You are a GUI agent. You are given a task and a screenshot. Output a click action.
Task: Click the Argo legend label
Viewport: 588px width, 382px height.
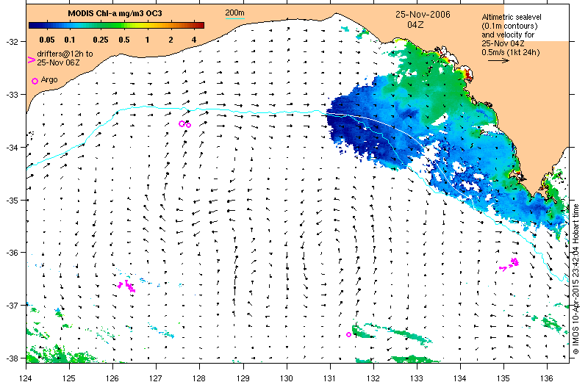[x=49, y=79]
